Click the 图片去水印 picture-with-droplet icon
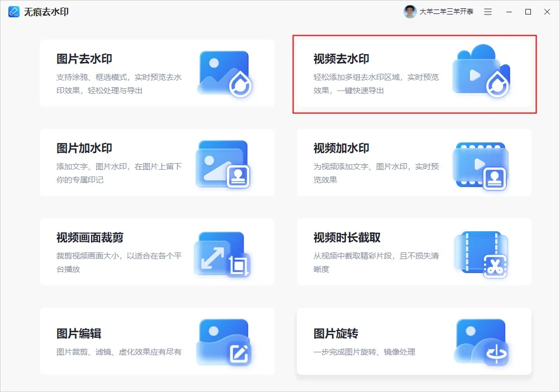This screenshot has width=560, height=392. click(x=224, y=74)
